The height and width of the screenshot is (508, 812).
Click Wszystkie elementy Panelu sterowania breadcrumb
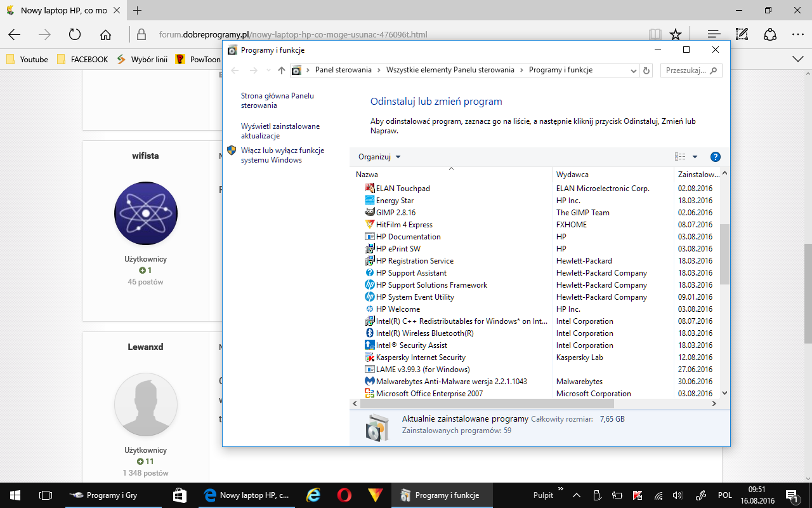pyautogui.click(x=450, y=70)
